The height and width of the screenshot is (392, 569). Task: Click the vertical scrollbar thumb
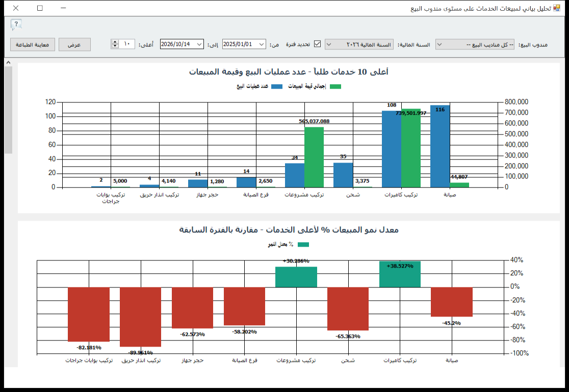8,110
